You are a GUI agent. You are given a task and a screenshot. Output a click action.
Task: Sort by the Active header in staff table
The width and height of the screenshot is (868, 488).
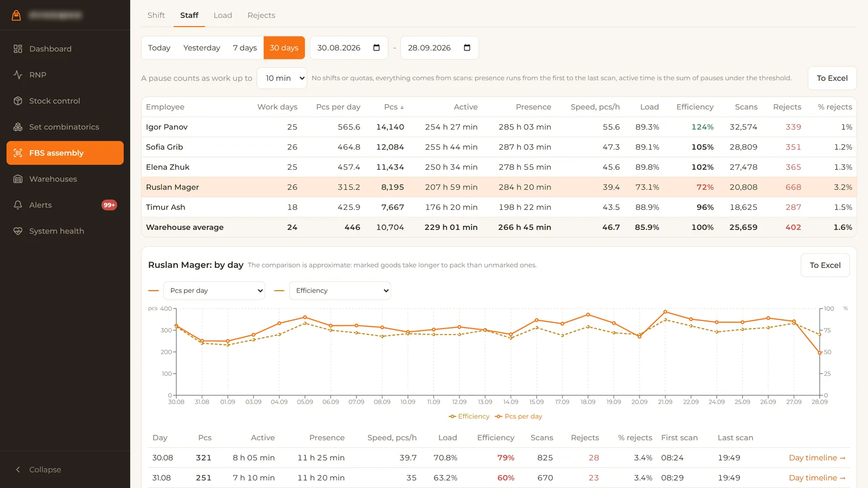[x=465, y=107]
